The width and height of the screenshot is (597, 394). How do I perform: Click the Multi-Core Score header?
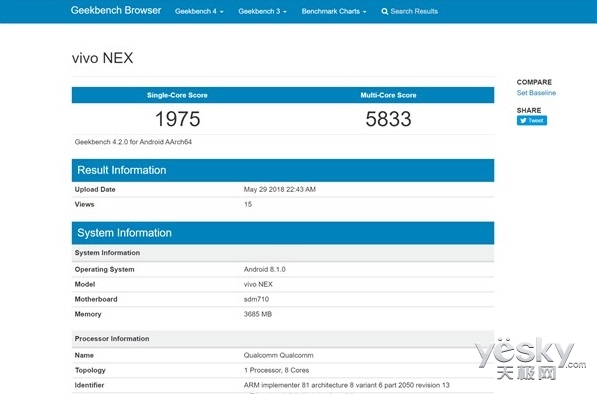(388, 95)
